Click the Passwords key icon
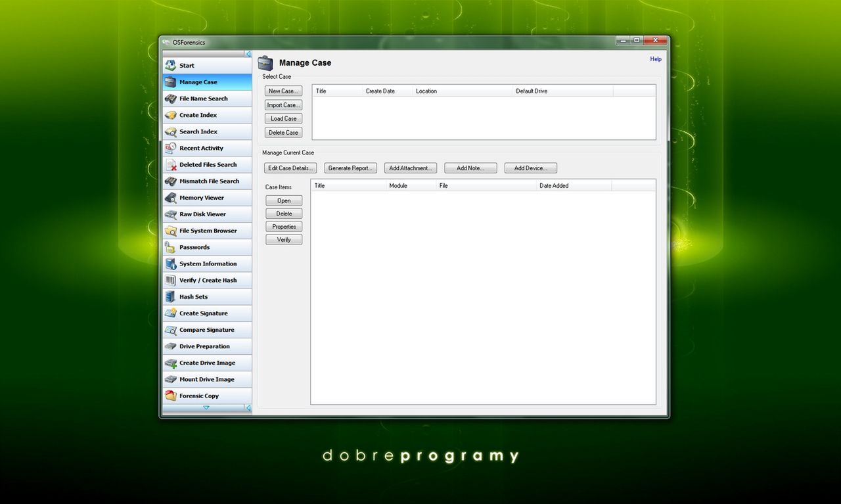Screen dimensions: 841x504 coord(170,247)
